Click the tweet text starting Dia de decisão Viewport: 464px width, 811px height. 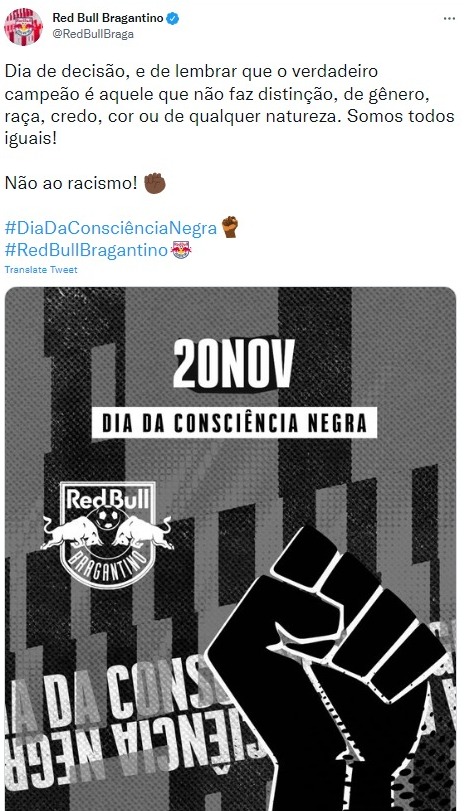click(x=230, y=106)
